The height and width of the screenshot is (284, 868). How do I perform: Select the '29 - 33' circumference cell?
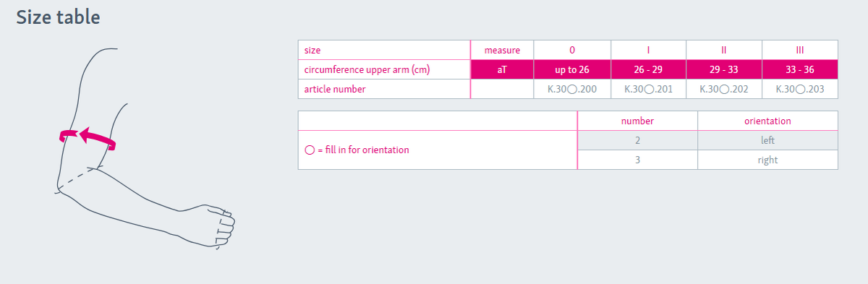724,70
